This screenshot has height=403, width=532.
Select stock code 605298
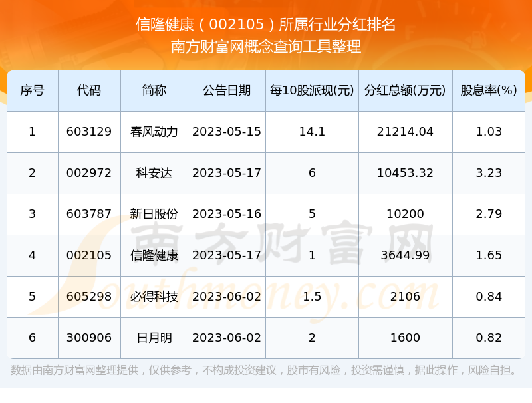(89, 297)
